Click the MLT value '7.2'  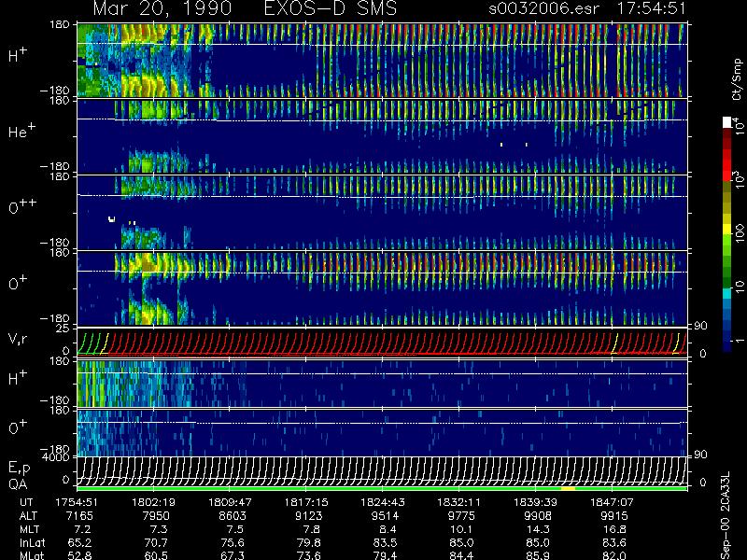[x=82, y=529]
